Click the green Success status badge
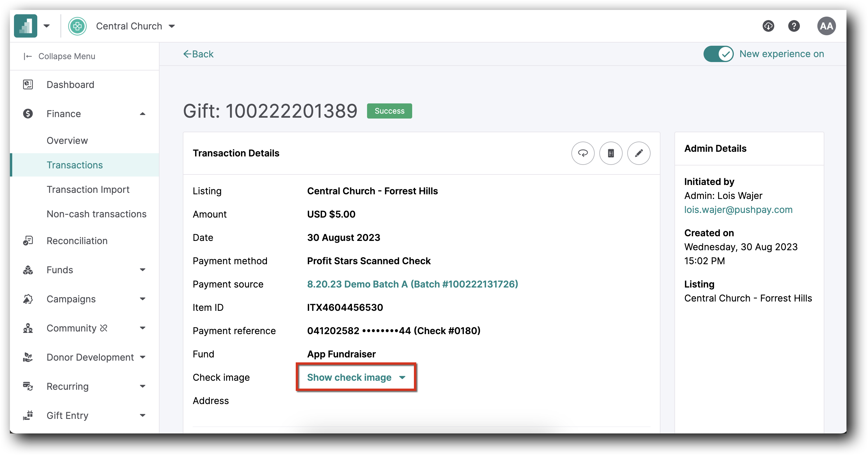This screenshot has height=455, width=868. tap(389, 111)
